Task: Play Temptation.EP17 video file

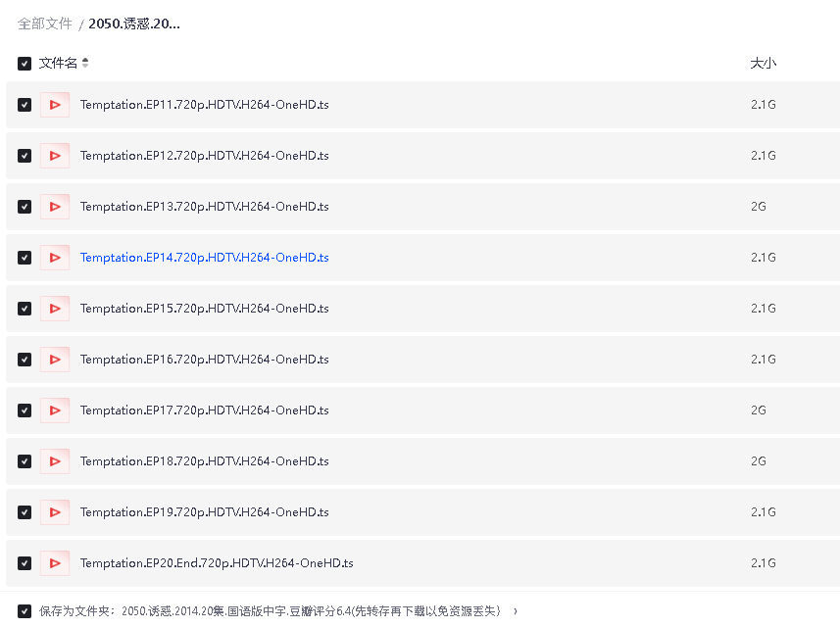Action: [55, 410]
